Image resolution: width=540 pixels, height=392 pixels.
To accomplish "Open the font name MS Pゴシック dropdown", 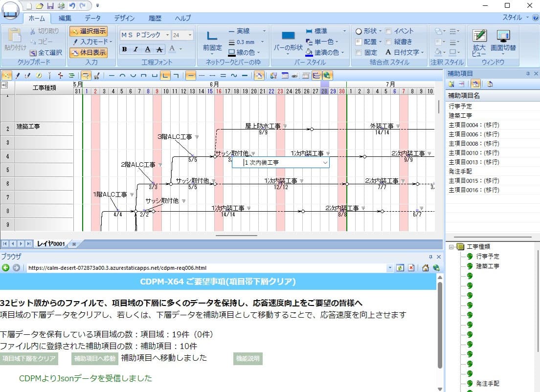I will coord(167,35).
